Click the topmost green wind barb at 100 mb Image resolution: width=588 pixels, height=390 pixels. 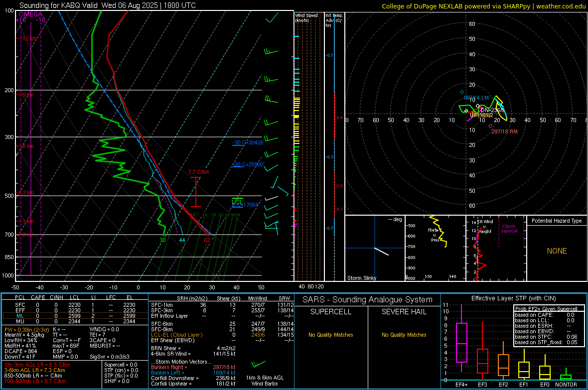(272, 17)
